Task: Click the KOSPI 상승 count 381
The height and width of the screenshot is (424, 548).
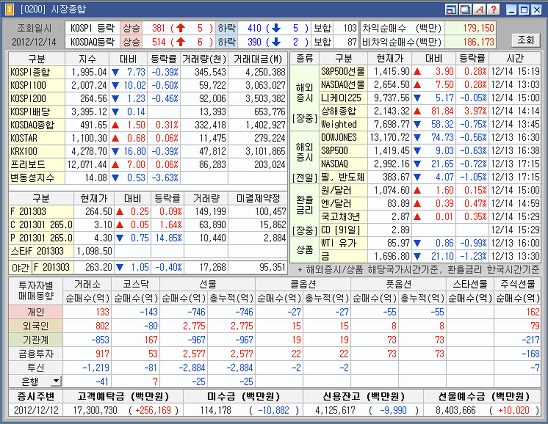Action: click(158, 28)
